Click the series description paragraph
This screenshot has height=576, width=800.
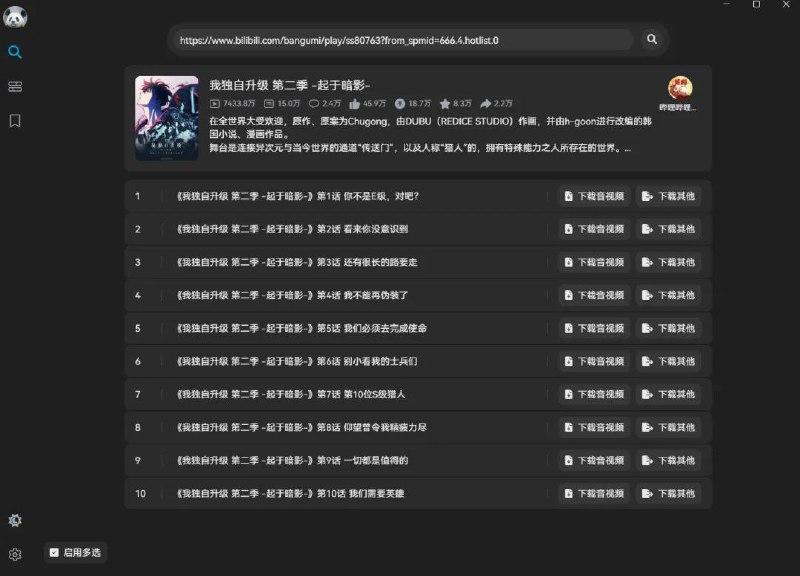click(430, 135)
